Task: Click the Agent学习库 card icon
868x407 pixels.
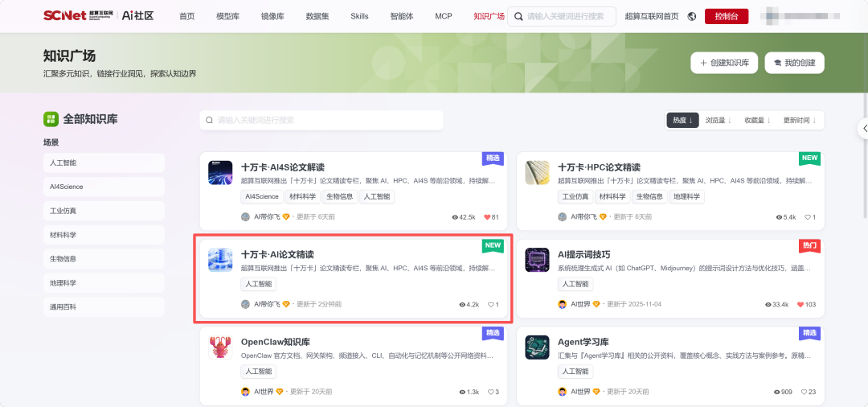Action: click(537, 347)
